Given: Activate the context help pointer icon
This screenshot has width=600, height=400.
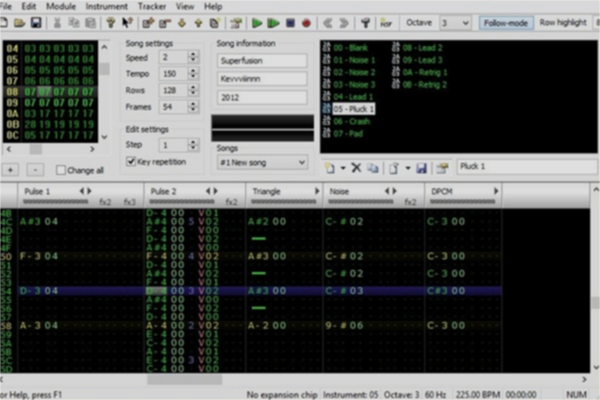Looking at the screenshot, I should click(x=127, y=23).
